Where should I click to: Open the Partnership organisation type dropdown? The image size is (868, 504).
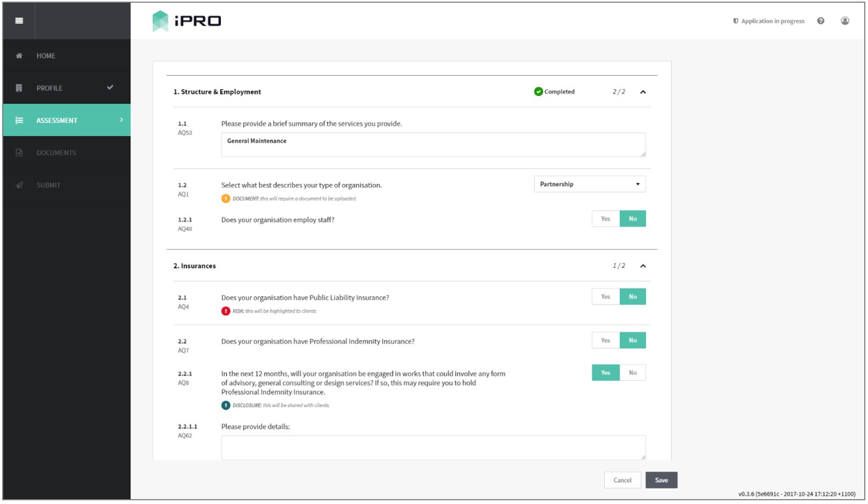coord(590,184)
